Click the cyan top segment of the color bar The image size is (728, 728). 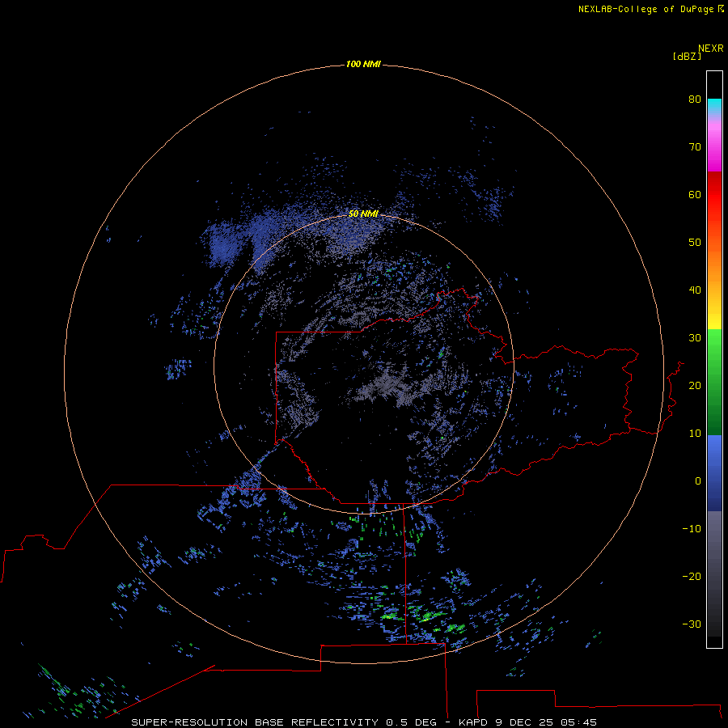[714, 104]
